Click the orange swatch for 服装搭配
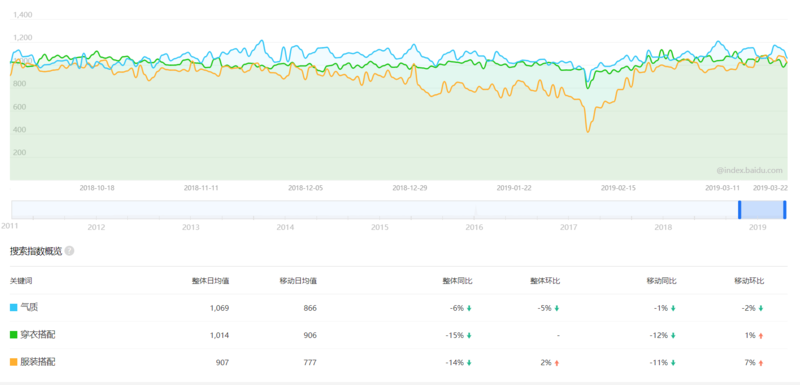The width and height of the screenshot is (800, 385). [14, 362]
